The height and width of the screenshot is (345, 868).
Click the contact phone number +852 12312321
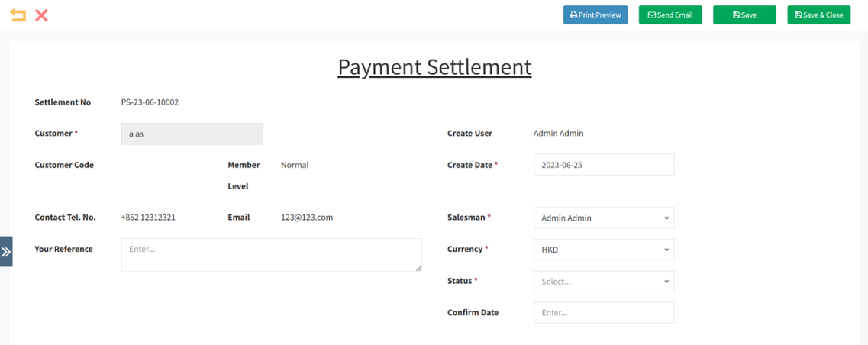[148, 218]
